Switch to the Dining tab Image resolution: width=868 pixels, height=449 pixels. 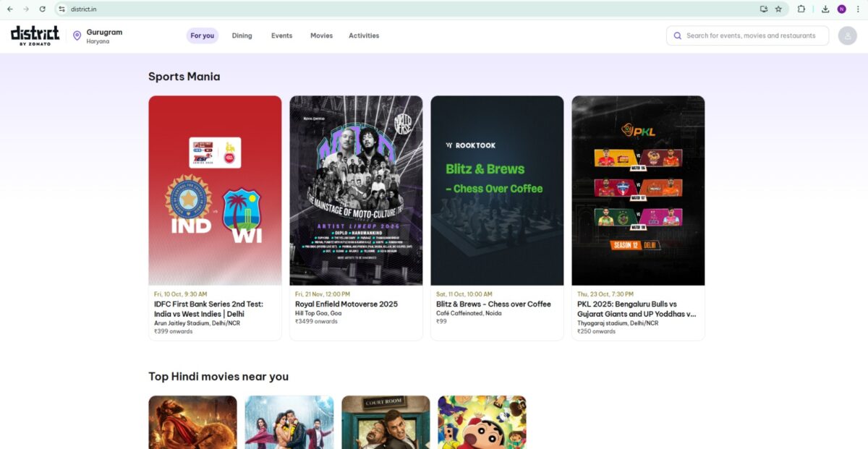point(242,35)
